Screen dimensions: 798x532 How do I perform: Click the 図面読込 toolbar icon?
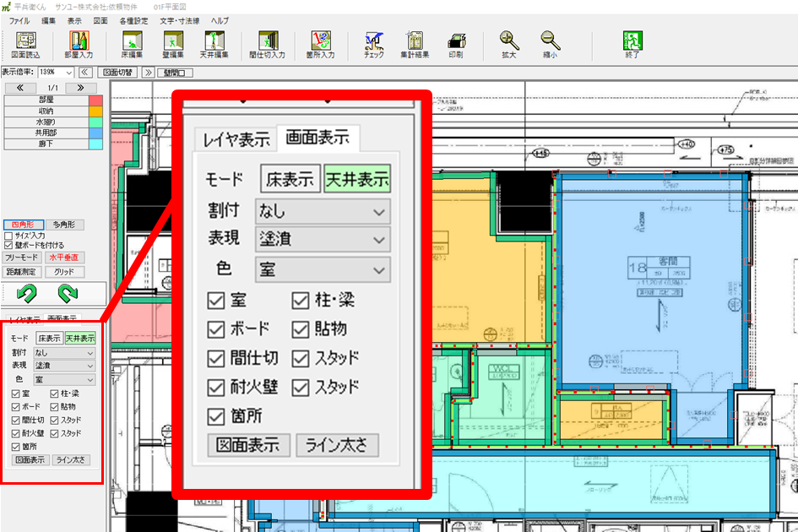point(25,42)
